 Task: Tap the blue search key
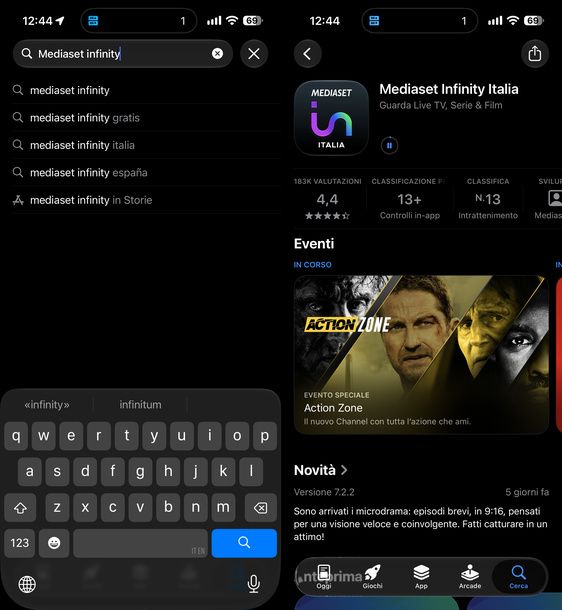point(244,543)
